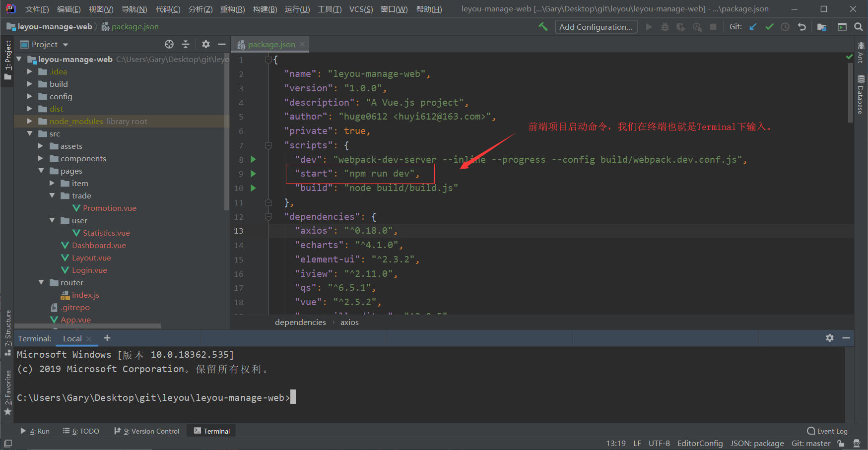This screenshot has width=868, height=450.
Task: Open Terminal panel settings gear
Action: pyautogui.click(x=830, y=338)
